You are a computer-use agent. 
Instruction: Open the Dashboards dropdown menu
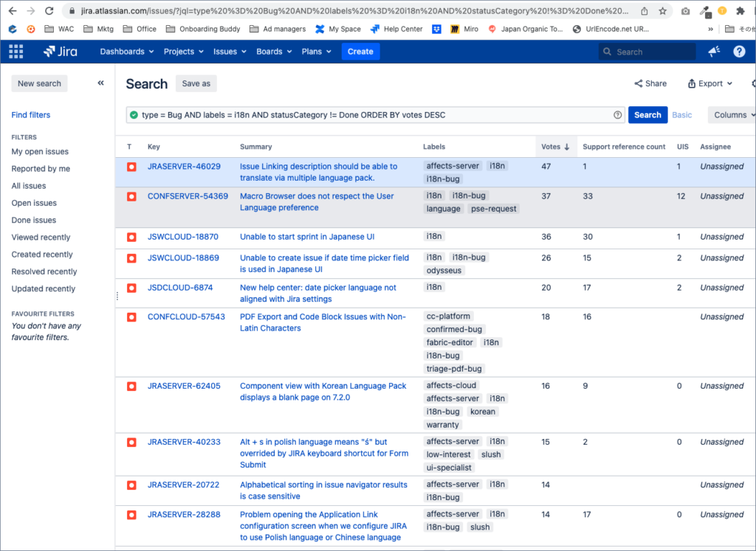pos(127,52)
